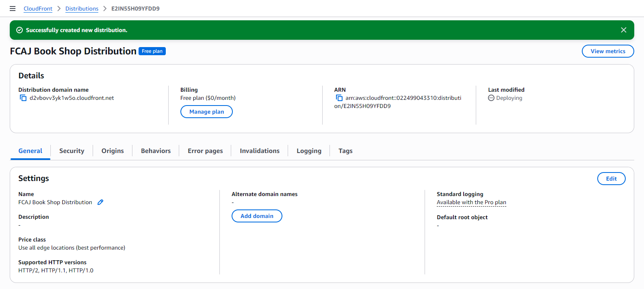644x289 pixels.
Task: Click the 'Successfully created new distribution.' message
Action: point(76,30)
